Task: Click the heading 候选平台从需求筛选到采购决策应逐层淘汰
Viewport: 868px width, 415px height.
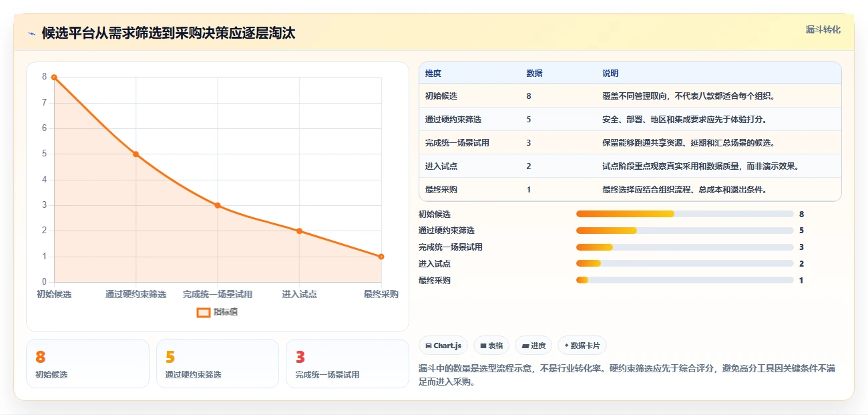Action: coord(168,33)
